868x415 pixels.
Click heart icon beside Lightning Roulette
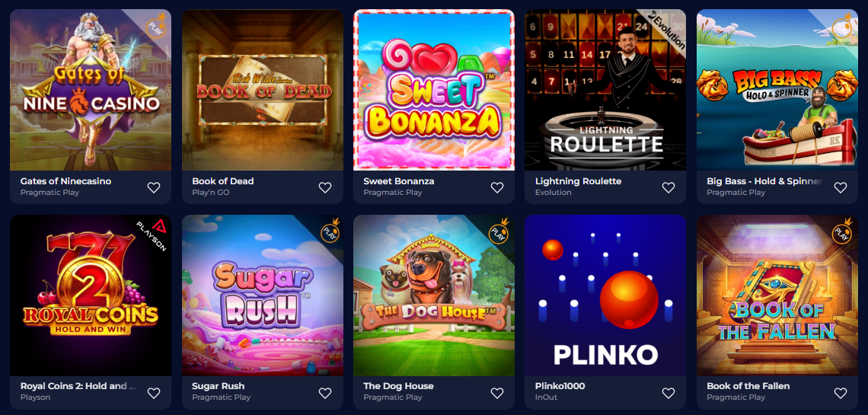(x=669, y=187)
